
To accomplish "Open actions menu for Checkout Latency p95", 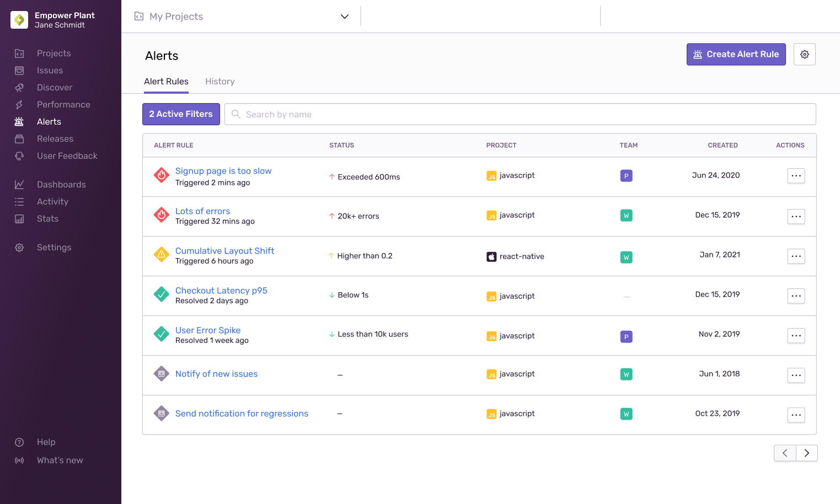I will [x=796, y=296].
